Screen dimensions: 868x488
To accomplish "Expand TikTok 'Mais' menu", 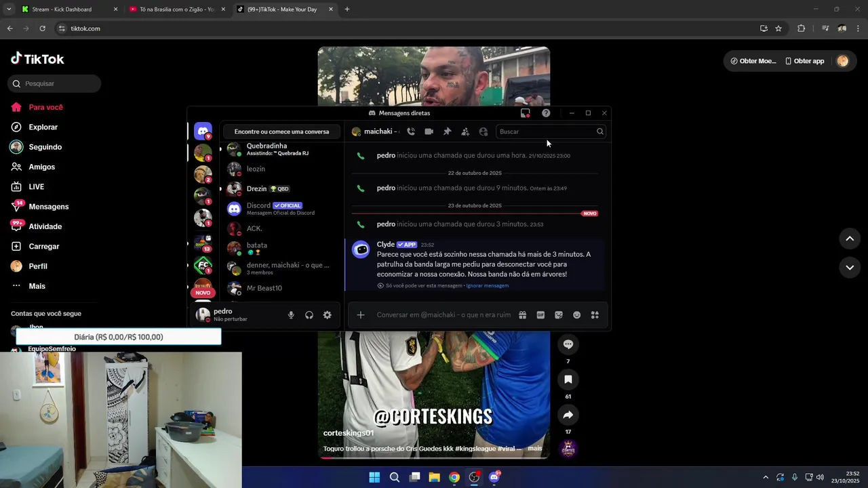I will pos(37,286).
